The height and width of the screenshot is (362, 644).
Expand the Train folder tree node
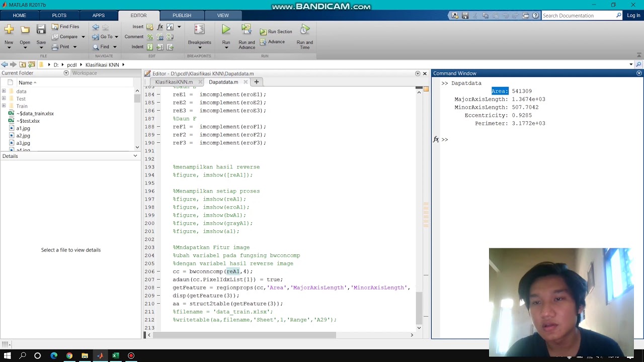tap(4, 106)
